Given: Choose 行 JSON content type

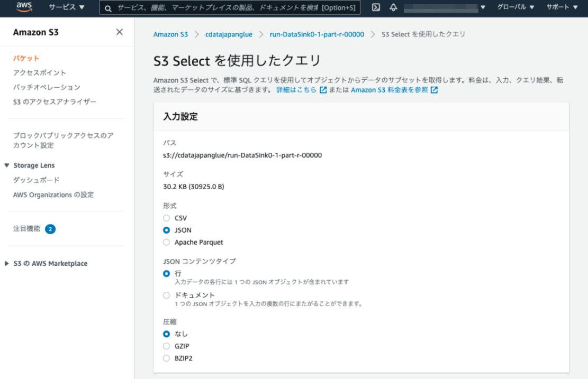Looking at the screenshot, I should click(x=167, y=273).
